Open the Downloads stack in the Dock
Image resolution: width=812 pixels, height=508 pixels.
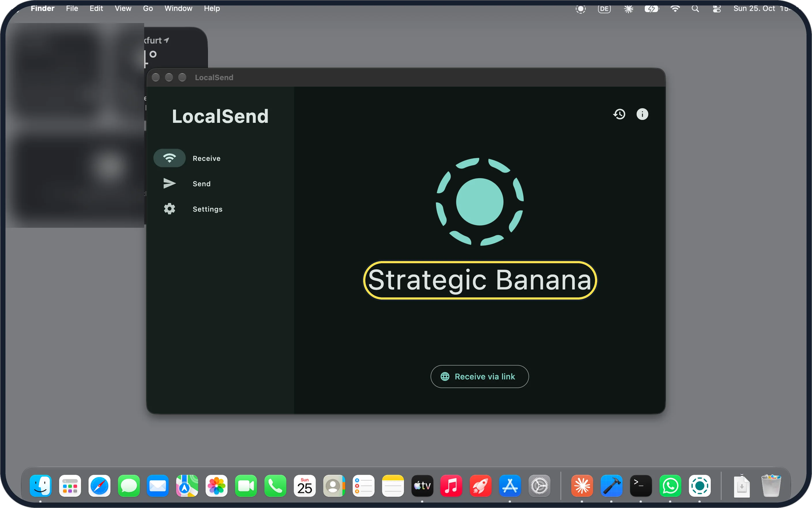point(742,486)
